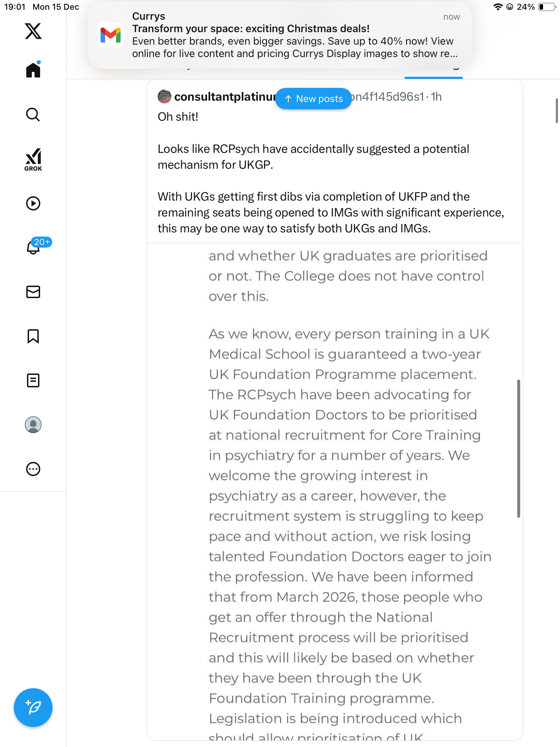560x747 pixels.
Task: Launch Grok from the sidebar
Action: click(x=33, y=159)
